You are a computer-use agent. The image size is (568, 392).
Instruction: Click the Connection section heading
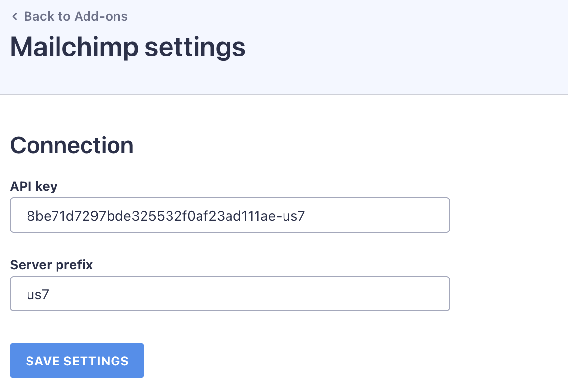click(72, 145)
